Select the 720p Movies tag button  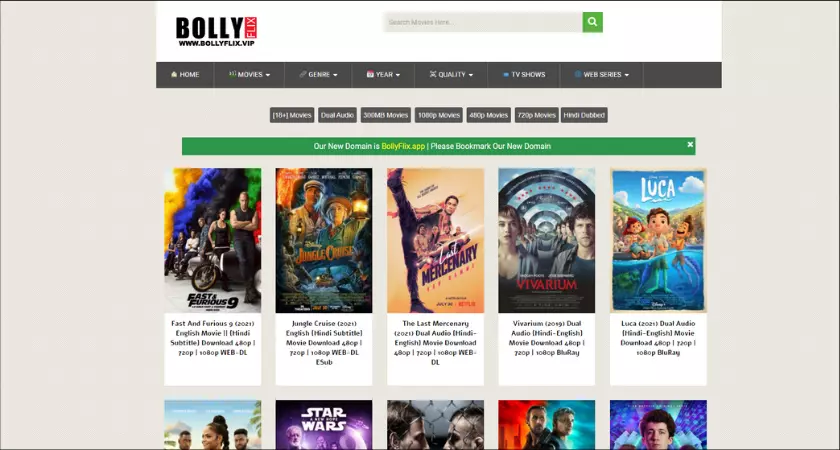pos(537,115)
